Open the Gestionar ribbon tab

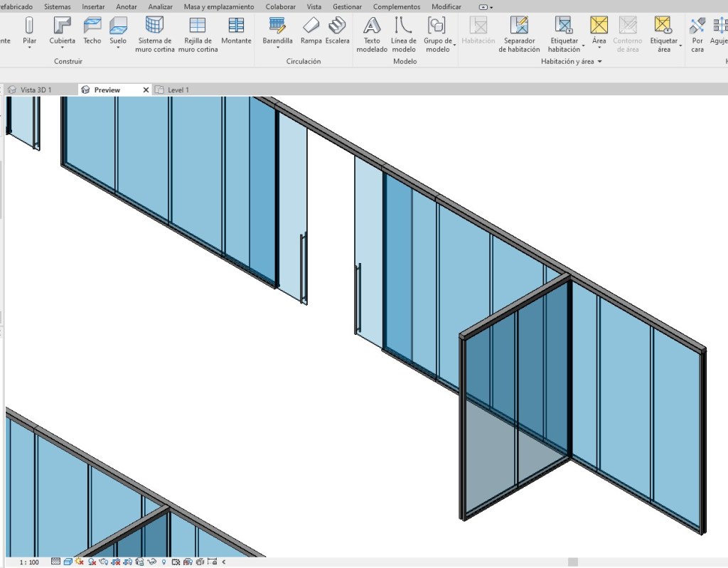(347, 6)
